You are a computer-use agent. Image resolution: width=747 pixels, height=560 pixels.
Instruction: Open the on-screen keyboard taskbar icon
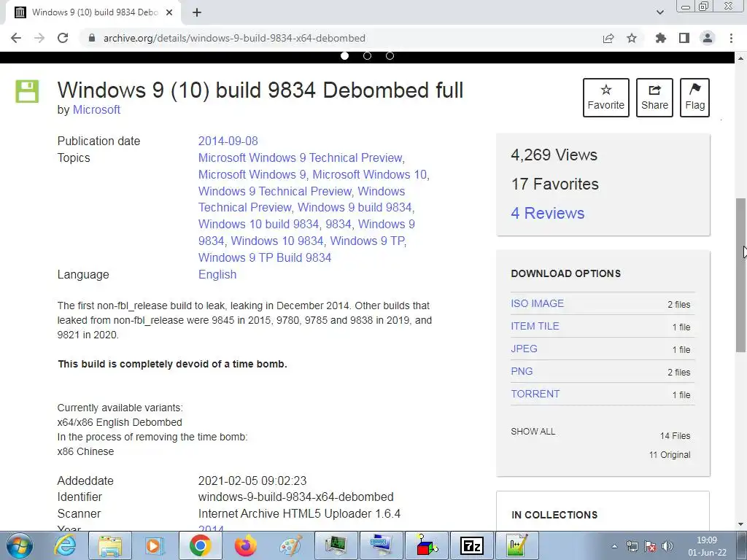(381, 545)
